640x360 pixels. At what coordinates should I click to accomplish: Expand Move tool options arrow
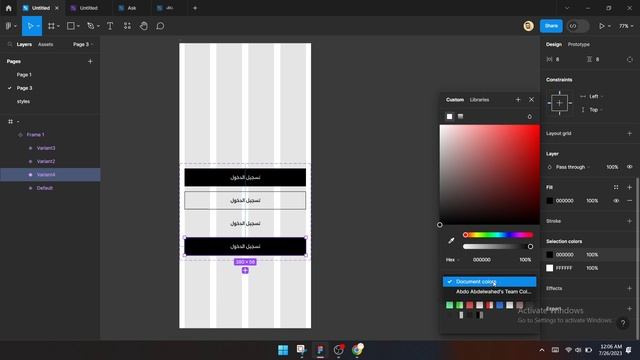(38, 26)
